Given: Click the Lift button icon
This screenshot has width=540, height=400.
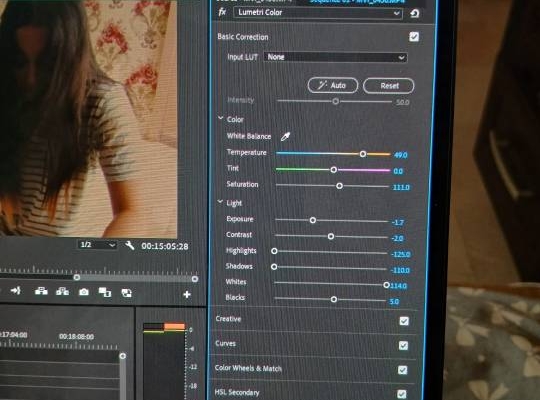Looking at the screenshot, I should [x=41, y=291].
